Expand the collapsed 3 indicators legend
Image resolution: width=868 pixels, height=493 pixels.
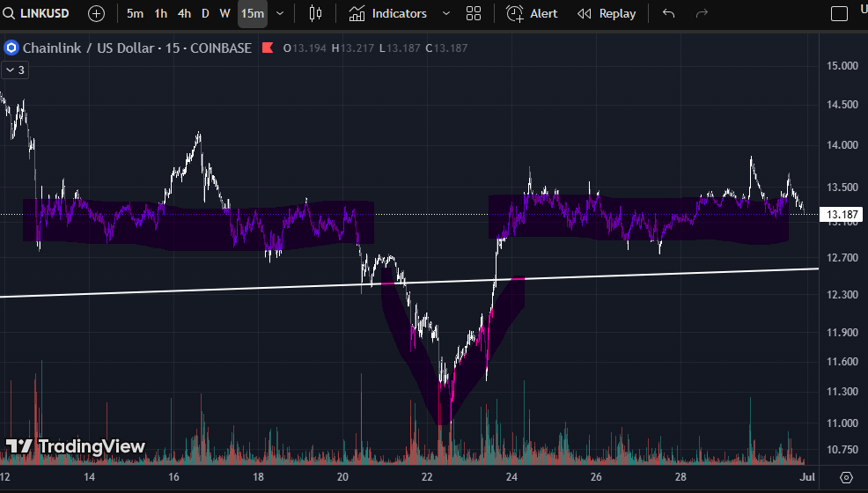pos(15,70)
